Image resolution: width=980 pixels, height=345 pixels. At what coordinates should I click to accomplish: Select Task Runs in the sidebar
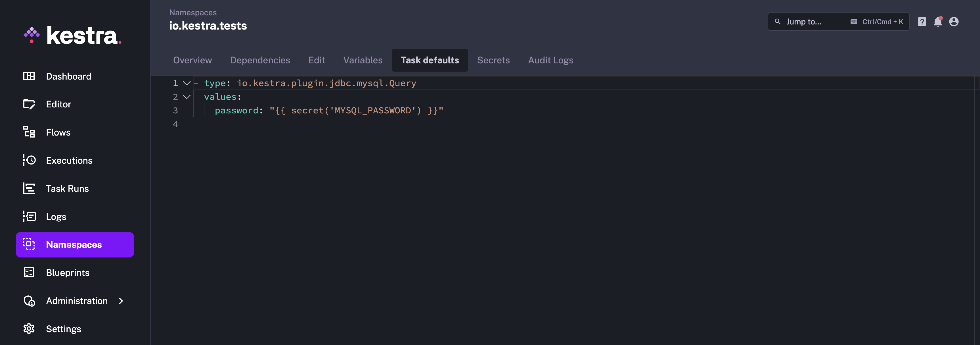[x=67, y=188]
